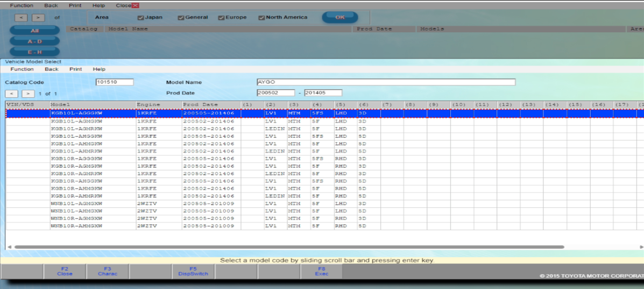Open Print menu in background window
Image resolution: width=644 pixels, height=289 pixels.
tap(75, 6)
